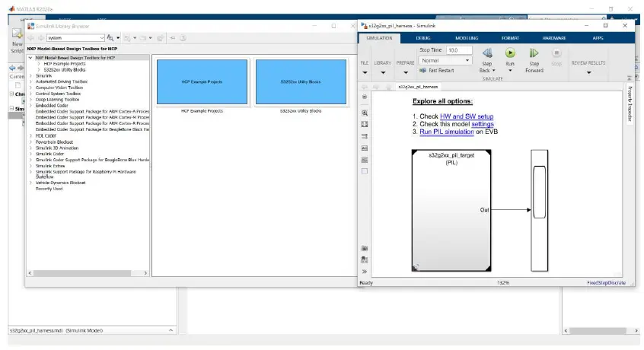Switch to the DEBUG tab
Image resolution: width=644 pixels, height=350 pixels.
(x=423, y=38)
